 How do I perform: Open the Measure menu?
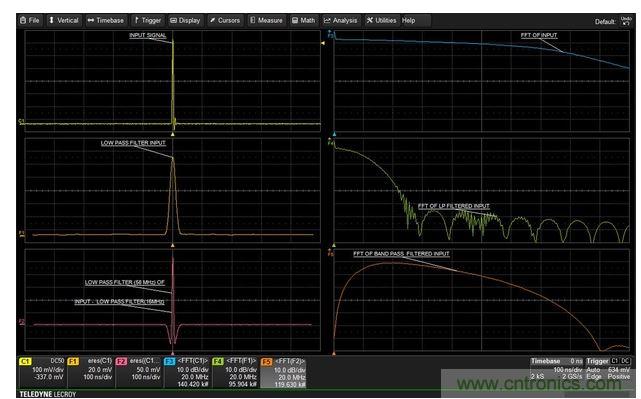(x=266, y=20)
